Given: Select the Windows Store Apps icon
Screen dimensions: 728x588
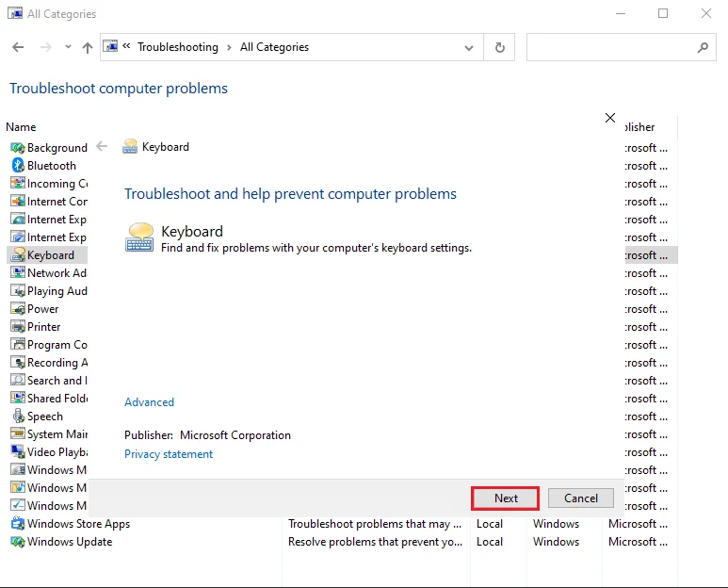Looking at the screenshot, I should point(18,524).
